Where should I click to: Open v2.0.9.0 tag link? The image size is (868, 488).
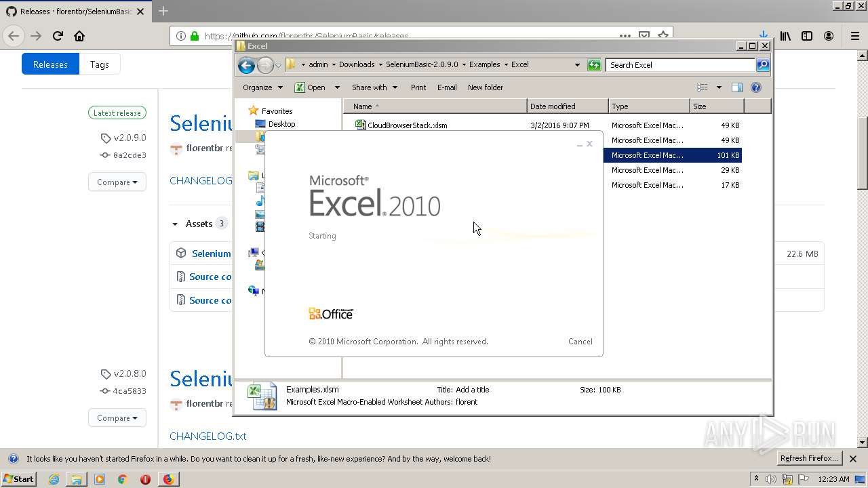[130, 138]
